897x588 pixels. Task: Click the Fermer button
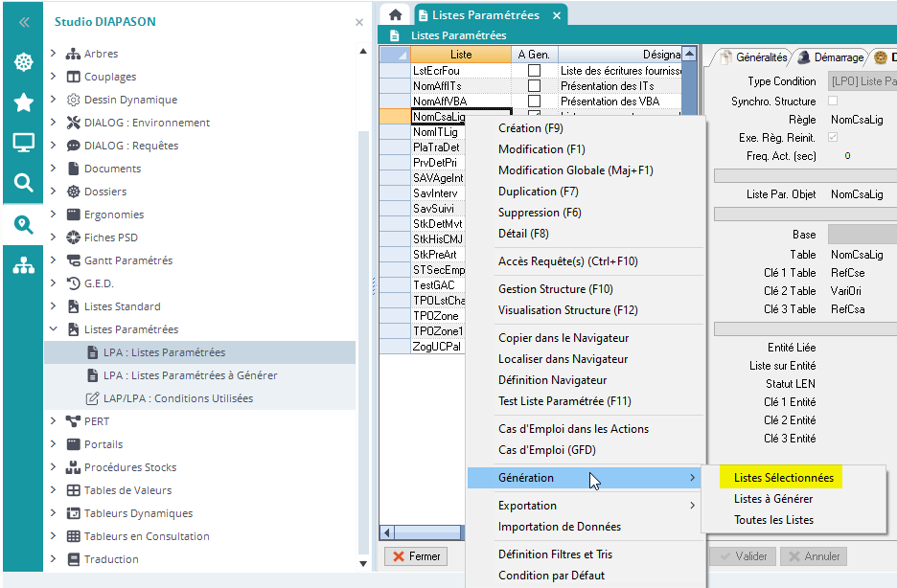coord(415,556)
